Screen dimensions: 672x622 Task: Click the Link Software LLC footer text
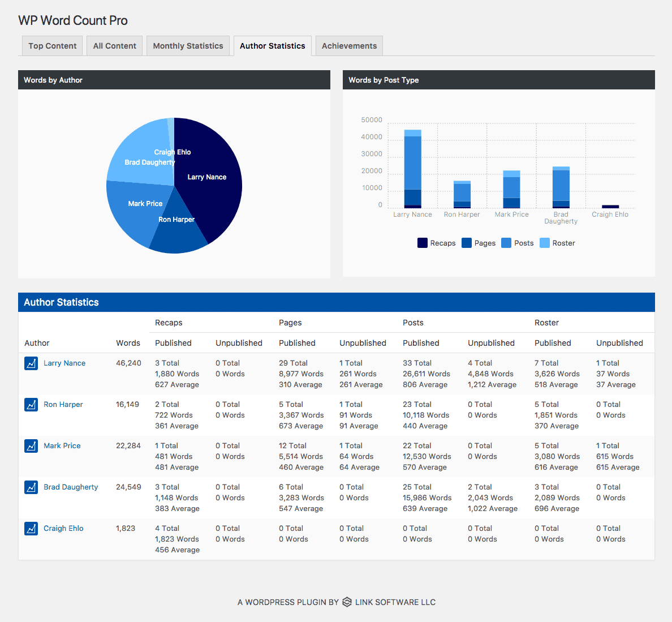(x=395, y=602)
